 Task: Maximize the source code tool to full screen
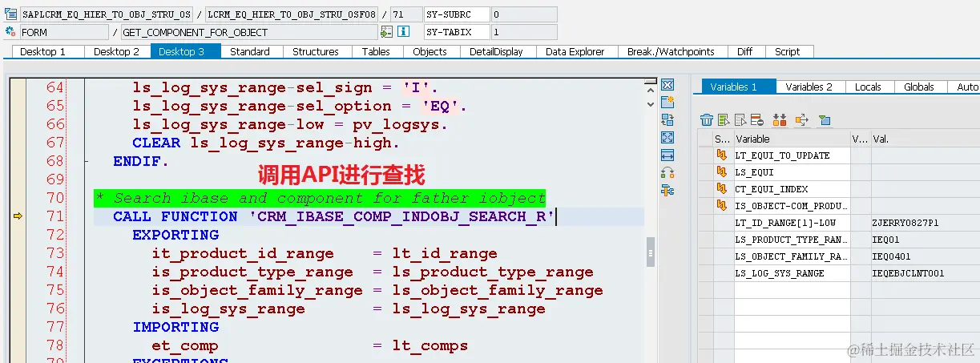point(667,137)
